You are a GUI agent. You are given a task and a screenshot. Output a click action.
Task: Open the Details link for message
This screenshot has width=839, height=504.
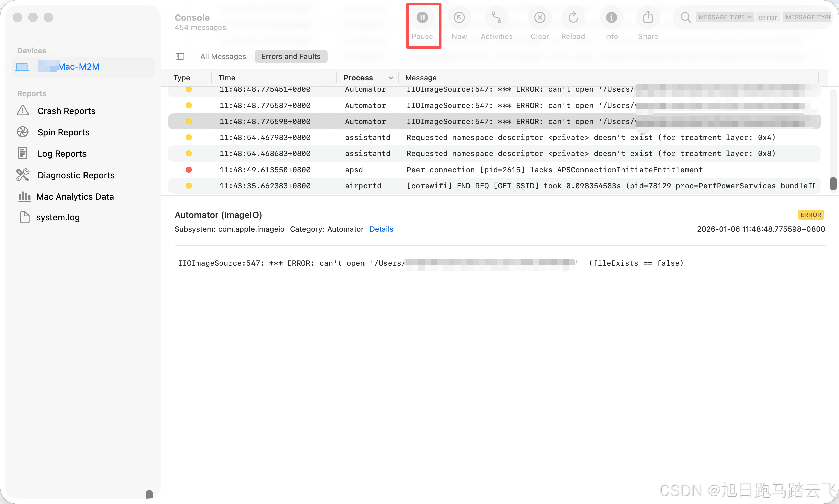click(381, 229)
